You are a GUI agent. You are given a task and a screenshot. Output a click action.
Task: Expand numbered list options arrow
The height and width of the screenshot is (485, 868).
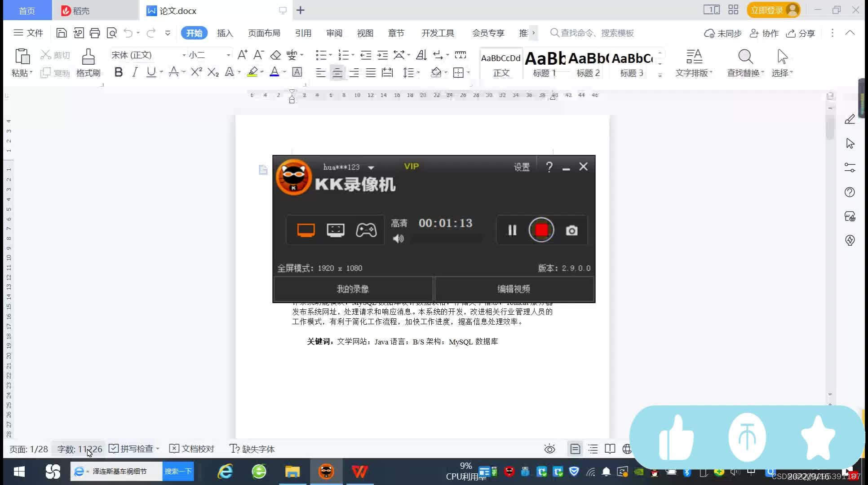tap(353, 55)
